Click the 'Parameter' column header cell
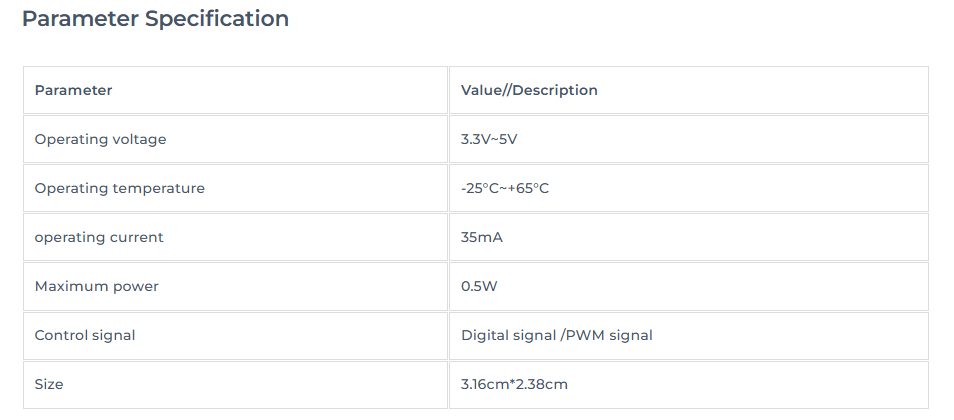 73,90
